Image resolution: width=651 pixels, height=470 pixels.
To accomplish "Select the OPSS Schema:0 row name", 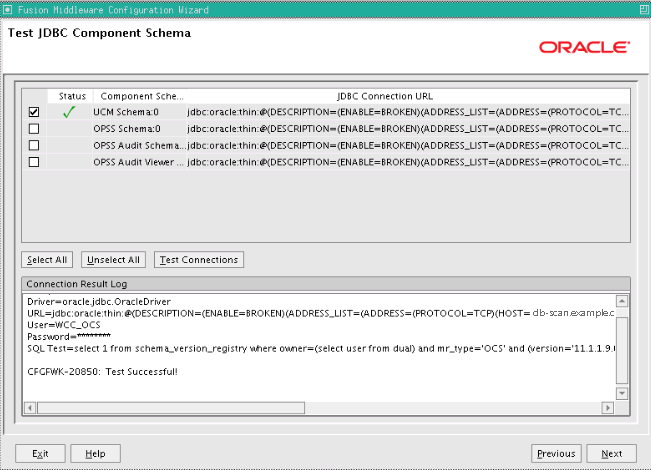I will coord(127,129).
